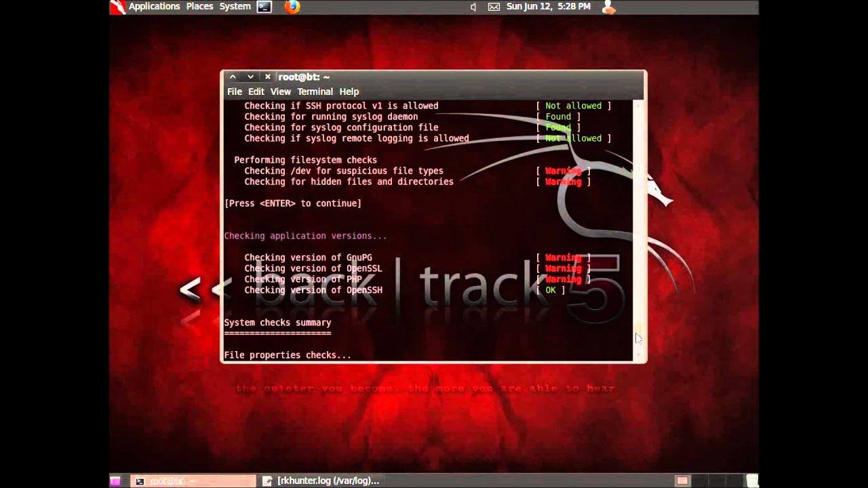868x488 pixels.
Task: Click Warning status for GnuPG version
Action: point(564,258)
